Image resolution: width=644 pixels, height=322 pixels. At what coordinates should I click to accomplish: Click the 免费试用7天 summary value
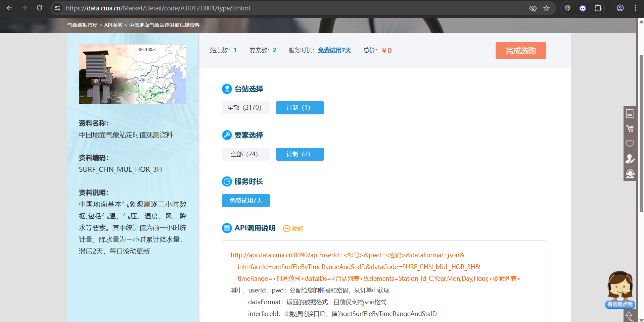coord(334,50)
